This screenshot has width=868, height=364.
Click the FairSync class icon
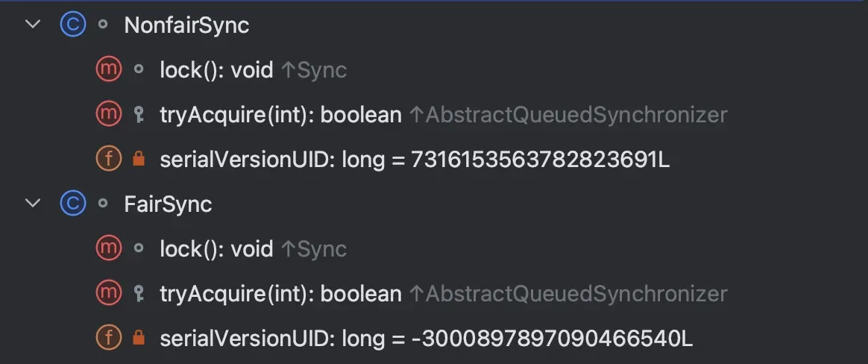point(73,204)
